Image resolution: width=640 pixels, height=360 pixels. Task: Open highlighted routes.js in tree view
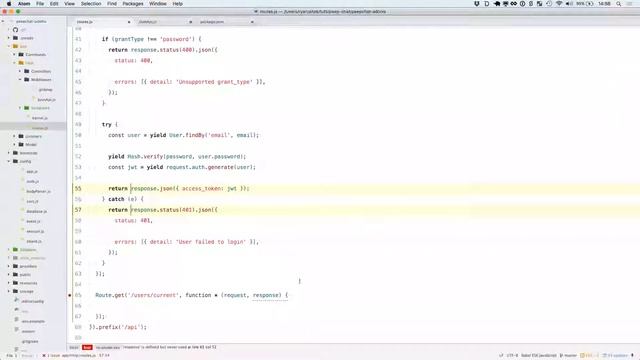(x=40, y=128)
